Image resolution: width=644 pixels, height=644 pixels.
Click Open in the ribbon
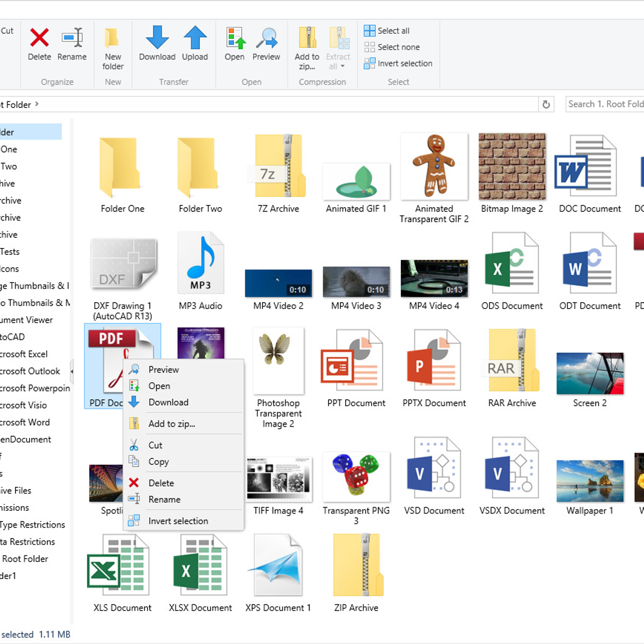pos(235,44)
